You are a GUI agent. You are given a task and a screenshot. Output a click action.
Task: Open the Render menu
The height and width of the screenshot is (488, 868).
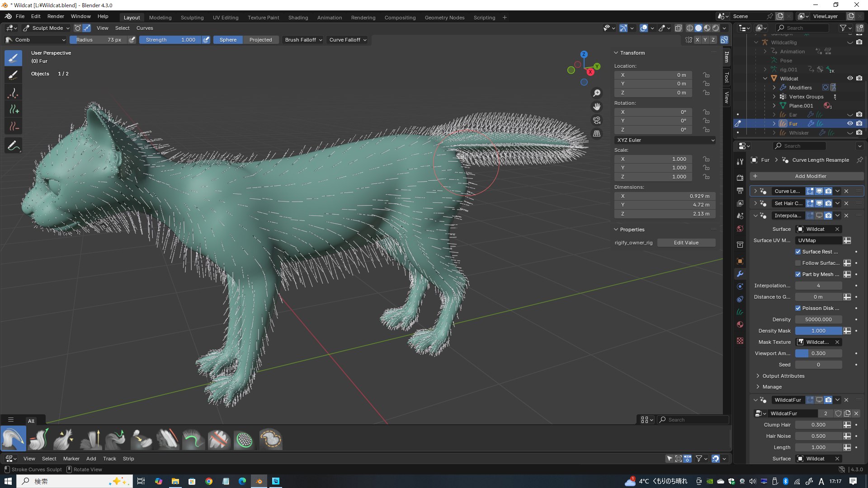tap(56, 16)
